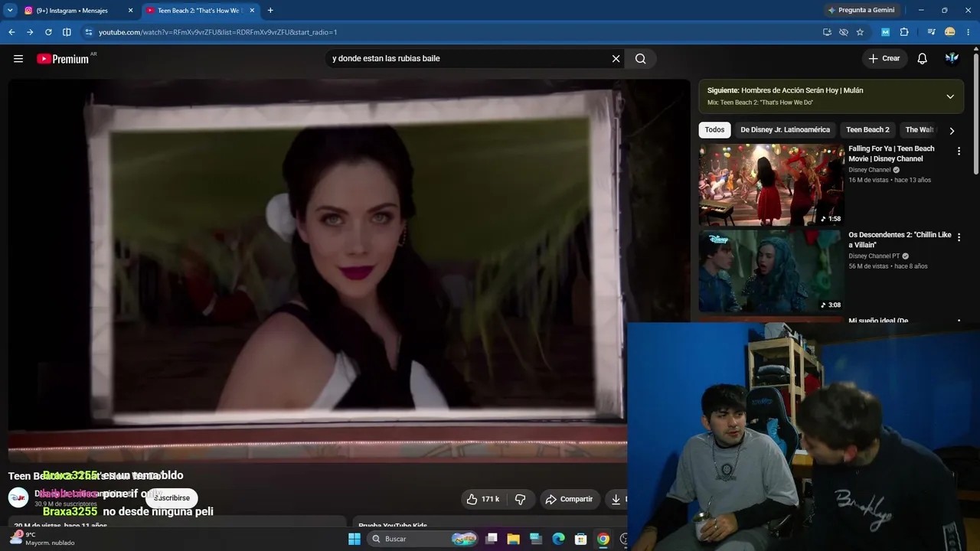
Task: Show more filter chips with right arrow
Action: 952,131
